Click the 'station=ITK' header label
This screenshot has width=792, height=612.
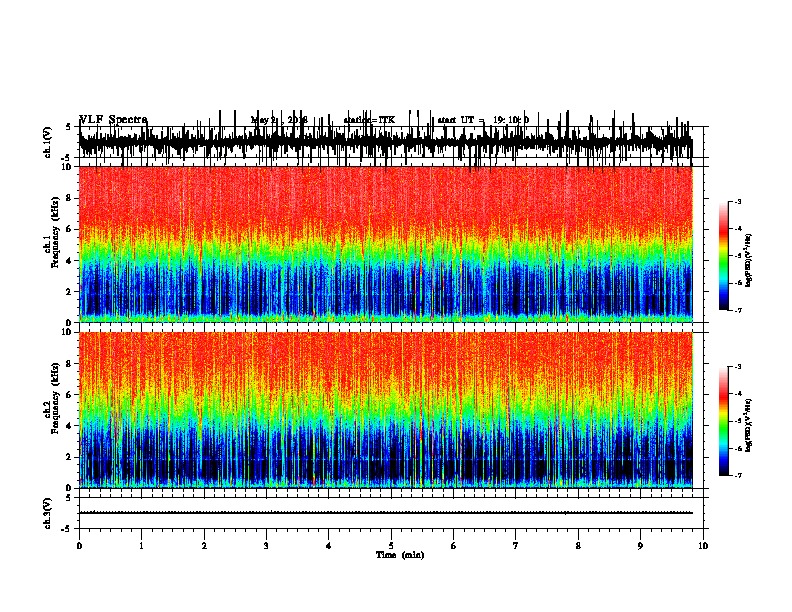tap(369, 120)
